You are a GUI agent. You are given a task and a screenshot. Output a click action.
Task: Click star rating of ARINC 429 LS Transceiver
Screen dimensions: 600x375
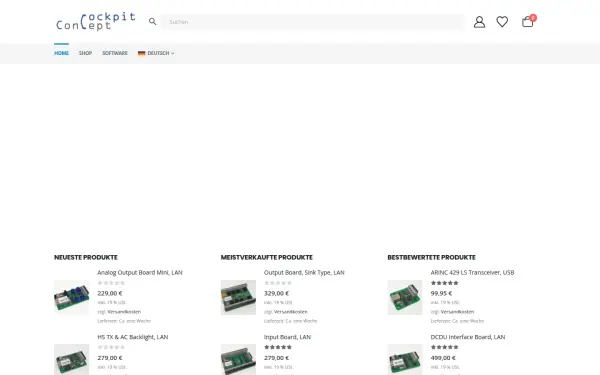(x=445, y=283)
